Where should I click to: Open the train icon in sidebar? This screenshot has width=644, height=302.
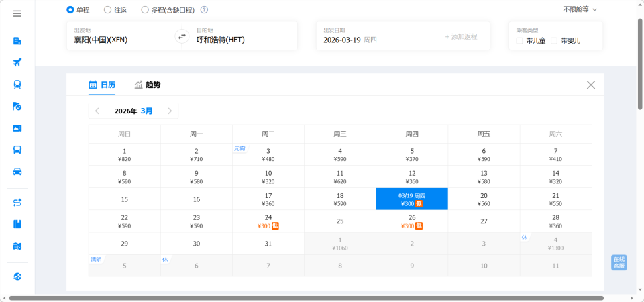coord(17,85)
